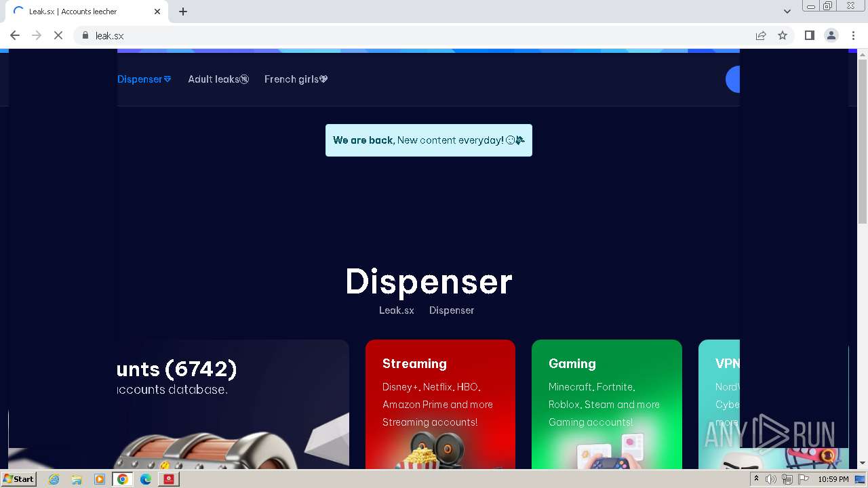Open a new tab with plus button
This screenshot has height=488, width=868.
pyautogui.click(x=183, y=12)
